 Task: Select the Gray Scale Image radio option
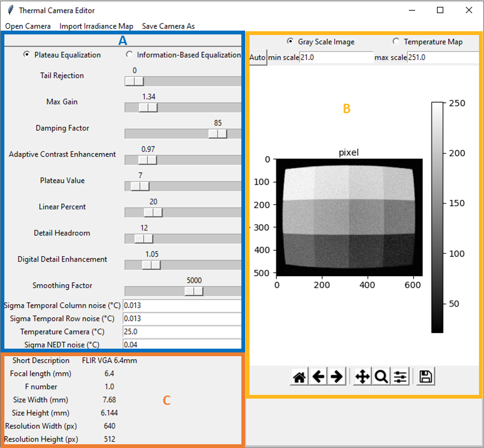pyautogui.click(x=290, y=42)
